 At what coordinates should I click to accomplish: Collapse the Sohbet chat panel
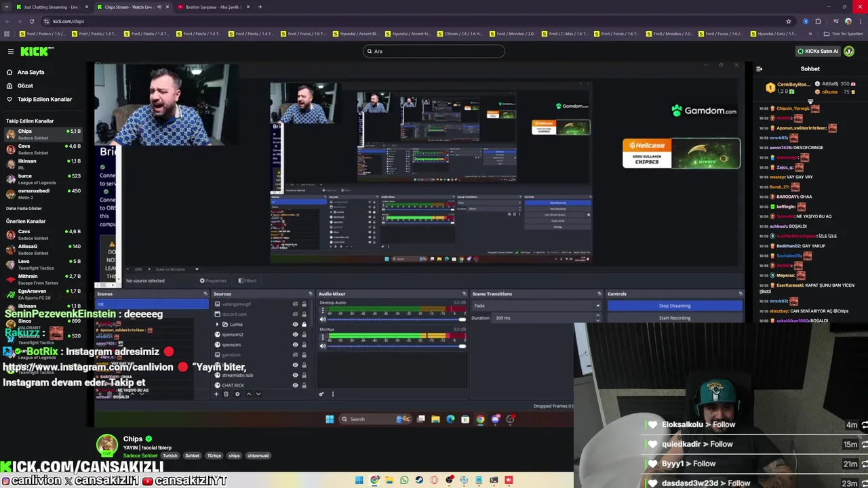[x=759, y=69]
